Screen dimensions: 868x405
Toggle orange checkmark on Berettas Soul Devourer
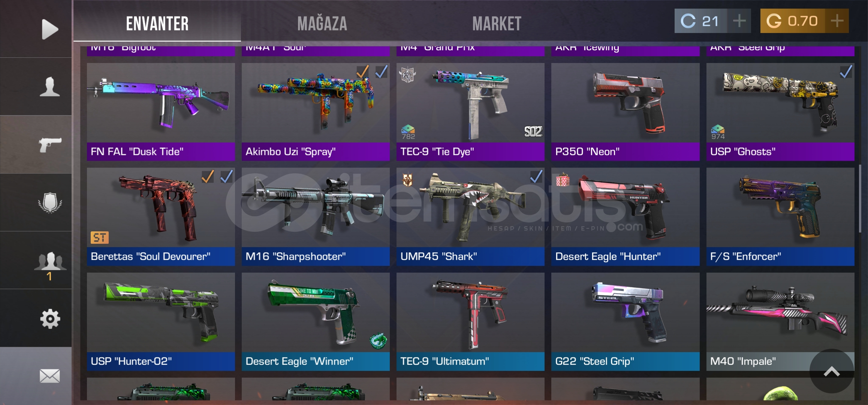(x=208, y=176)
